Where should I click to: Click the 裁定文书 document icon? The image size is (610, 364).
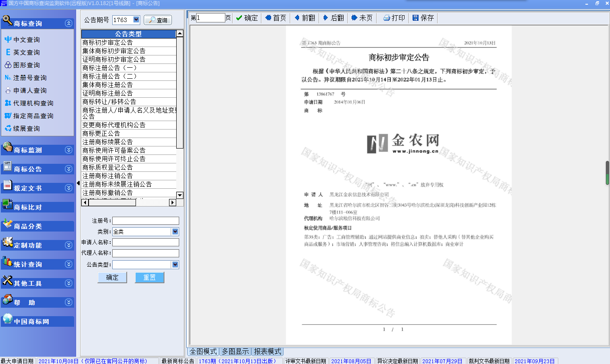(7, 185)
